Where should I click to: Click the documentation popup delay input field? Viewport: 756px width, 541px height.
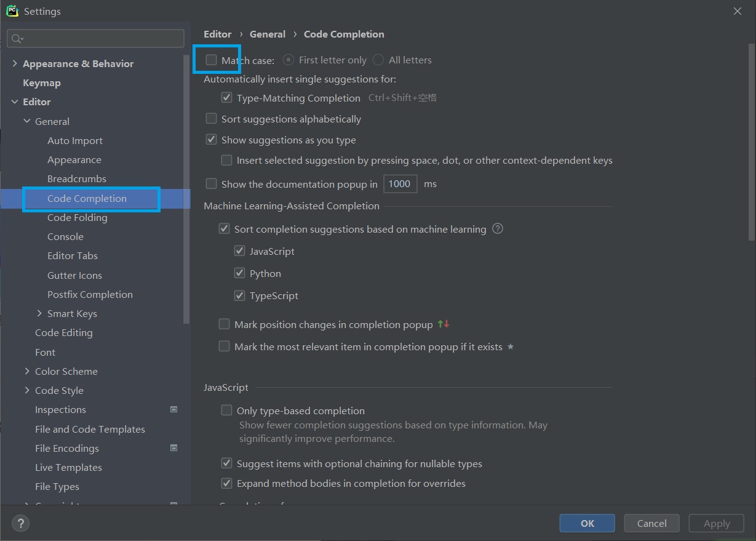point(400,183)
